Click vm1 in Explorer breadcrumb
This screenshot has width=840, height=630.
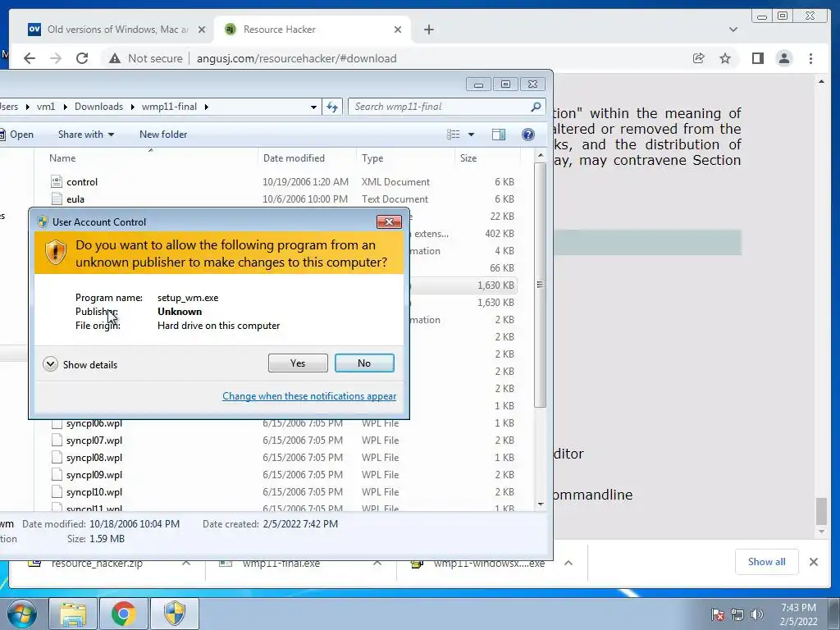[x=46, y=107]
